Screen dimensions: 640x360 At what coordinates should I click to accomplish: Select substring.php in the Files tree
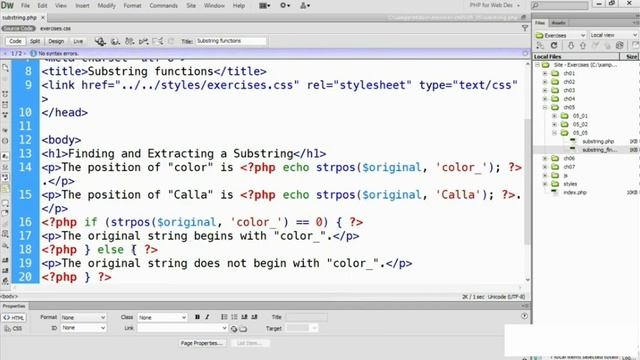tap(598, 141)
